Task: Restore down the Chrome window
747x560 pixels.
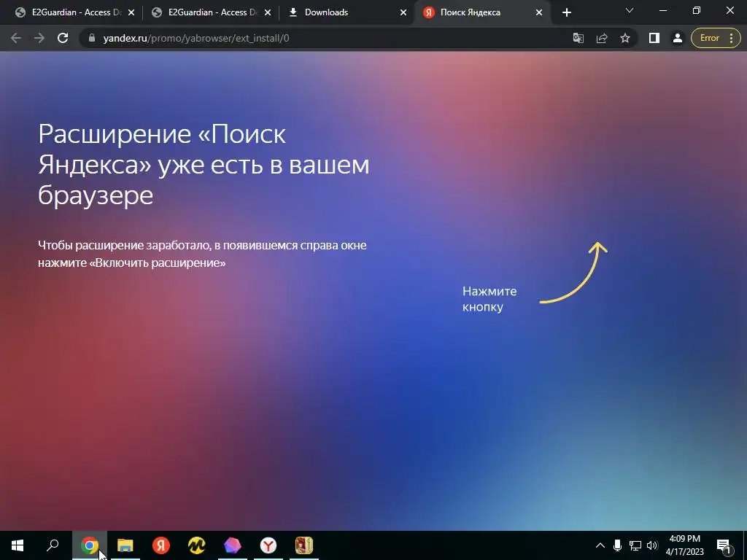Action: pyautogui.click(x=697, y=10)
